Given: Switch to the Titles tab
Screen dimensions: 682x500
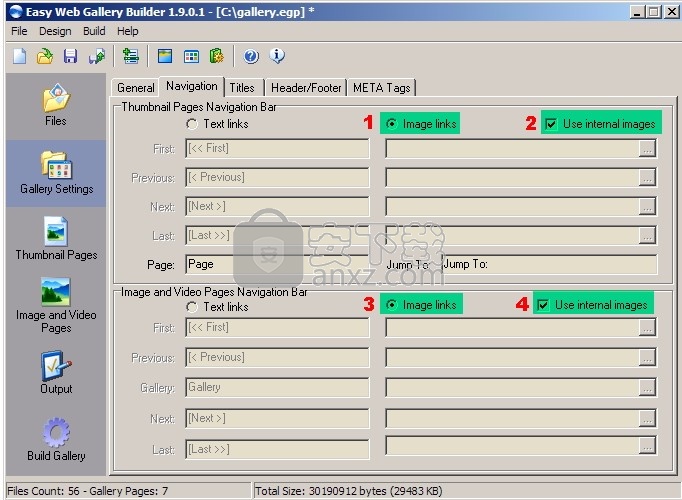Looking at the screenshot, I should (242, 88).
